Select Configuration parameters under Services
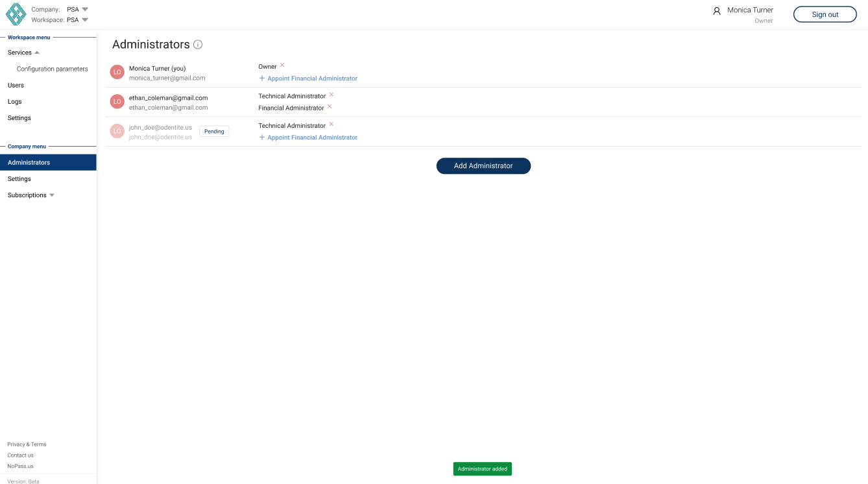Viewport: 868px width, 484px height. [52, 69]
